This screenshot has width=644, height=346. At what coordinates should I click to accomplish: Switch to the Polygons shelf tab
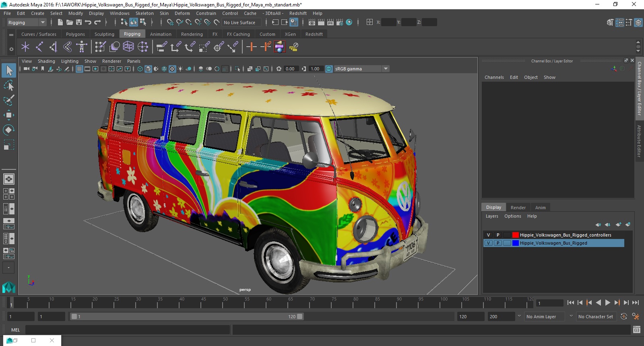click(75, 34)
